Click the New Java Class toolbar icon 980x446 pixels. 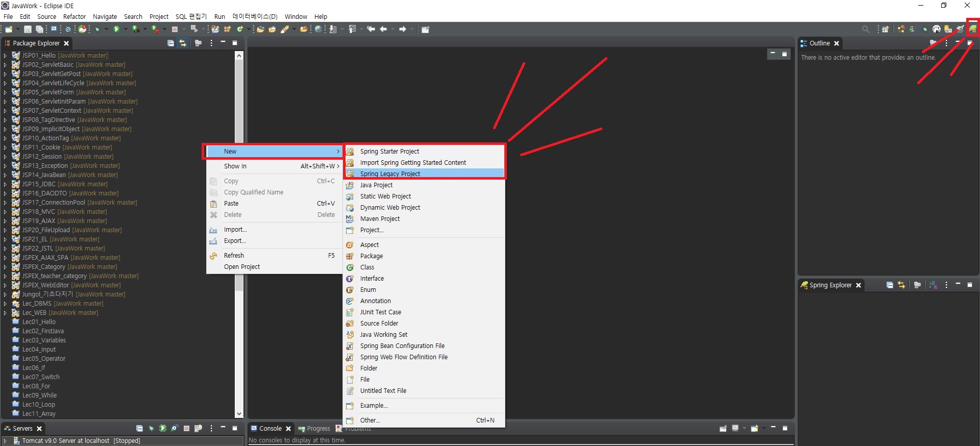click(x=239, y=29)
